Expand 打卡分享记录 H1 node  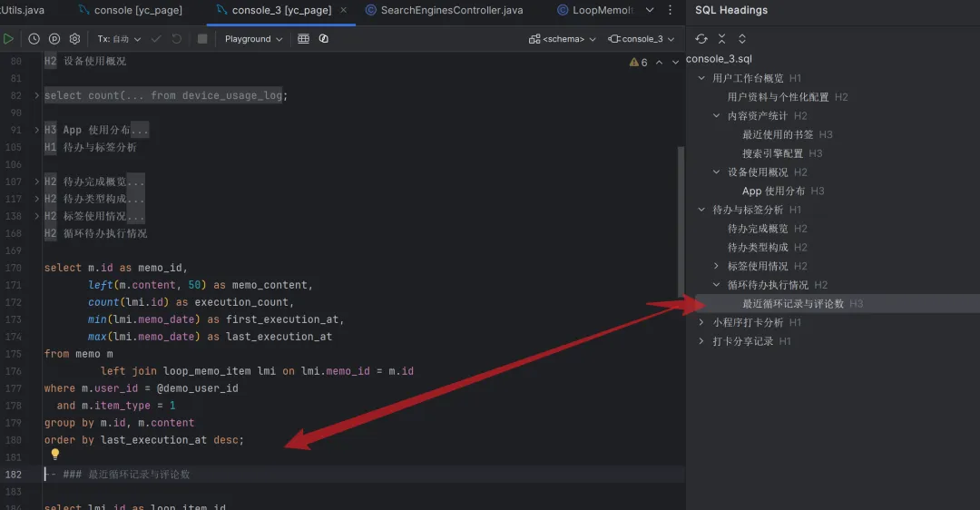point(701,341)
